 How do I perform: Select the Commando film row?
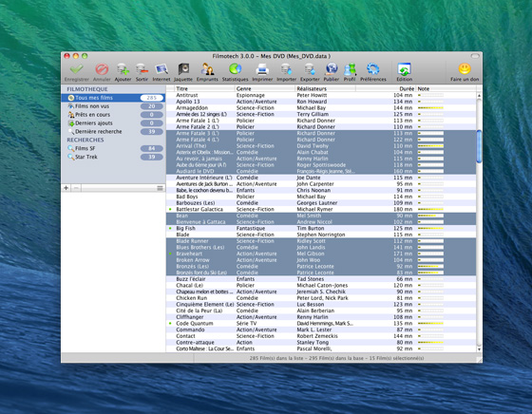321,329
